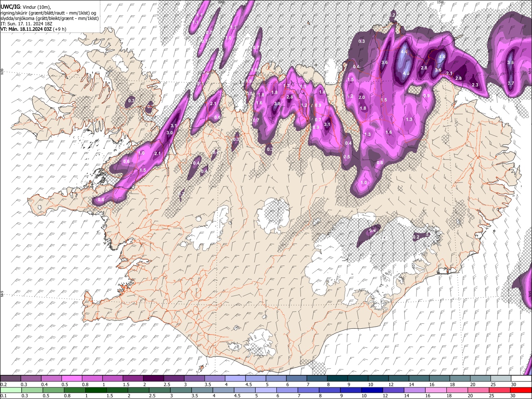Select the bright red 30 rain legend swatch
The height and width of the screenshot is (399, 532).
[x=520, y=390]
